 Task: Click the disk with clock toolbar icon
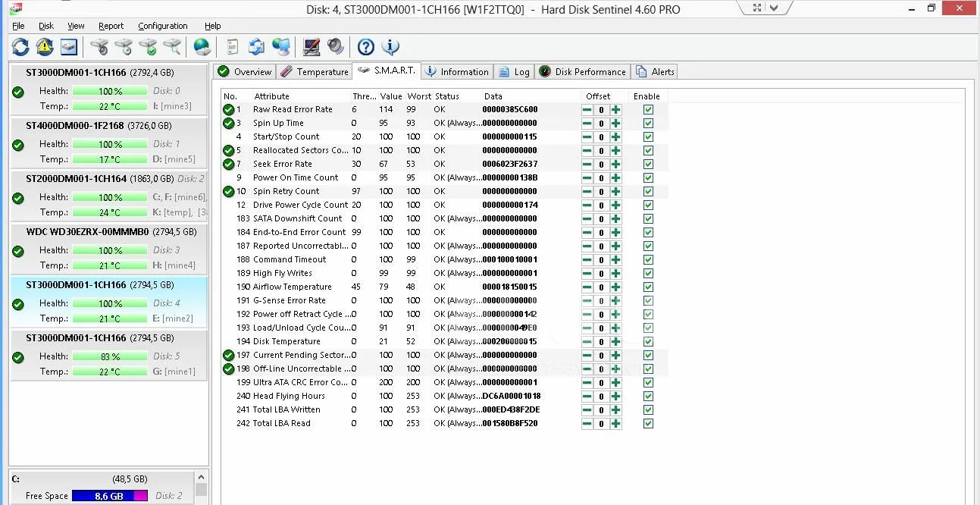coord(124,47)
